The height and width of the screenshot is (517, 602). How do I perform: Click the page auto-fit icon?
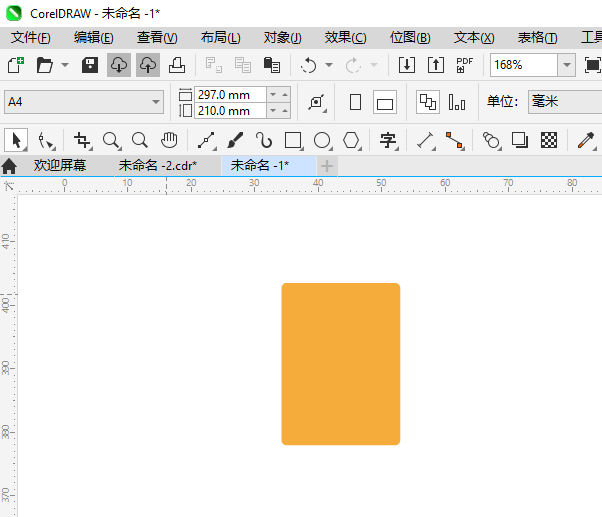coord(317,102)
